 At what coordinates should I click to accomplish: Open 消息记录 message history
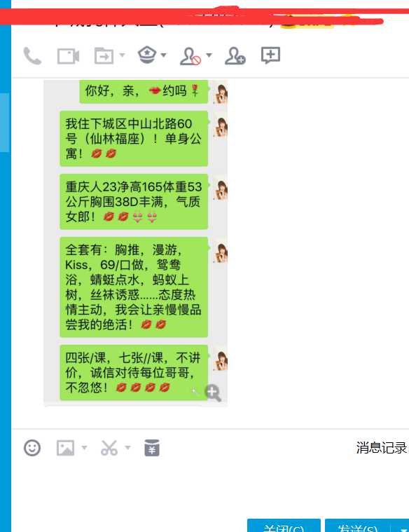tap(381, 448)
